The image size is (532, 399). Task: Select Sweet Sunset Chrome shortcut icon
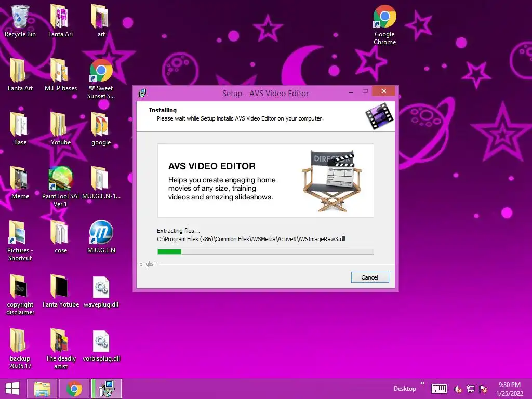pos(101,79)
